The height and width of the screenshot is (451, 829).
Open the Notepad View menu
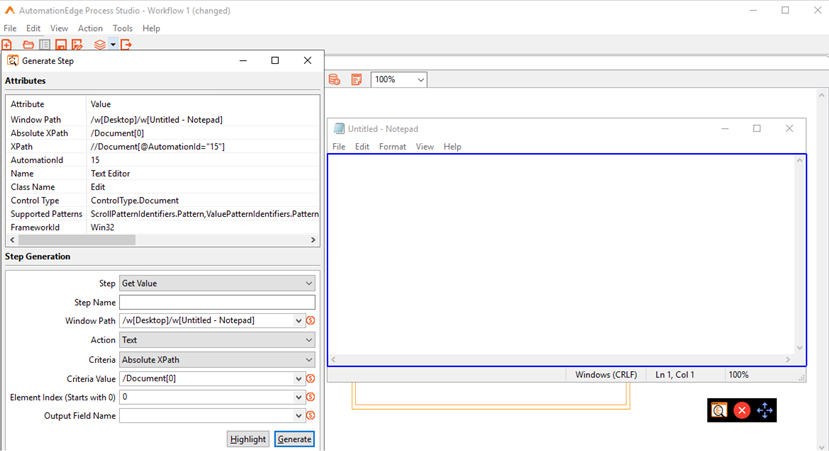(425, 146)
